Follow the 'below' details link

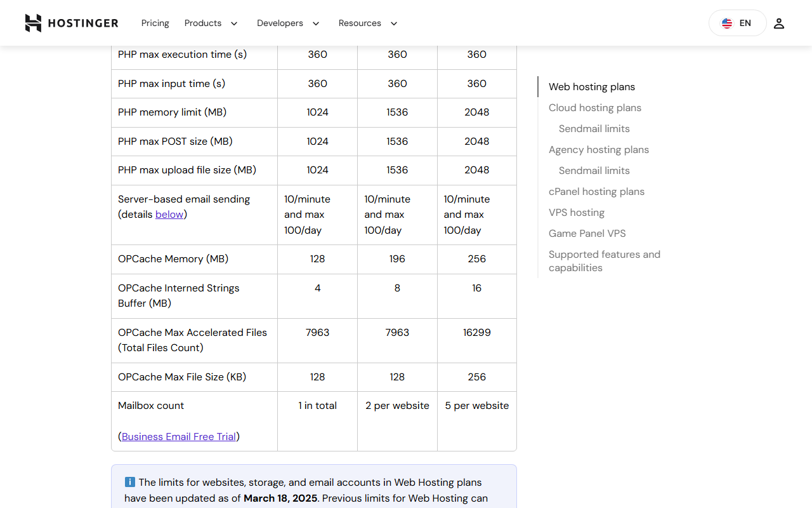(x=169, y=215)
